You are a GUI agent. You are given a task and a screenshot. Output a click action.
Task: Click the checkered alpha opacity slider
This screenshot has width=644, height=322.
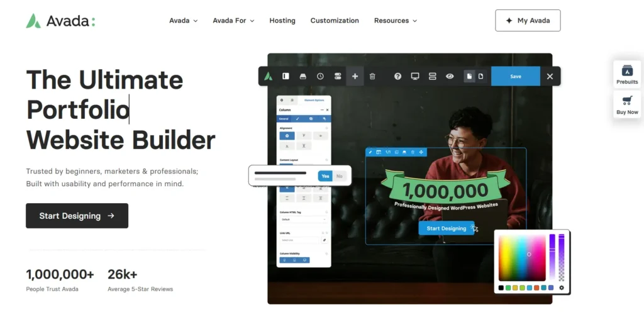[562, 257]
